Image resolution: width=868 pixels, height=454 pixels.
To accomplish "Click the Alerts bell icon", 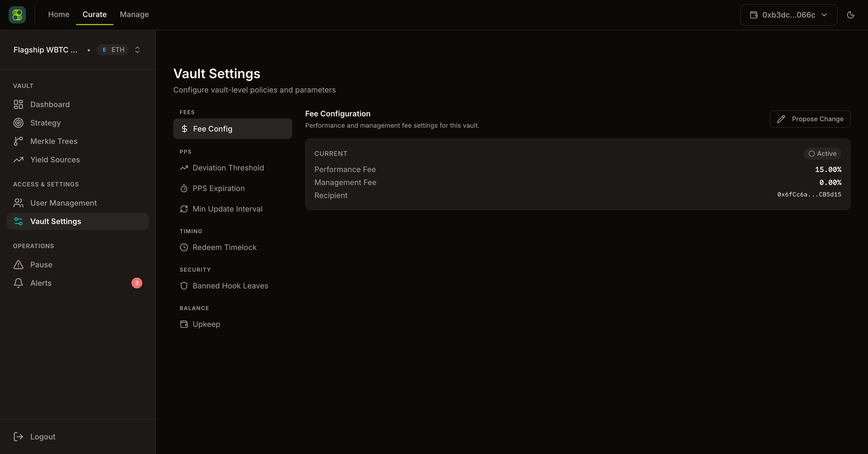I will (18, 283).
